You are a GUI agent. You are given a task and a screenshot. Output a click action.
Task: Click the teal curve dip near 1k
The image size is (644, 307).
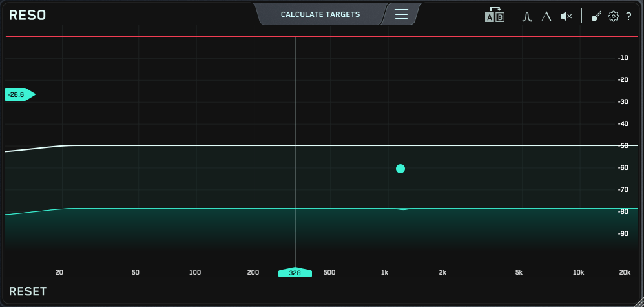pos(404,209)
